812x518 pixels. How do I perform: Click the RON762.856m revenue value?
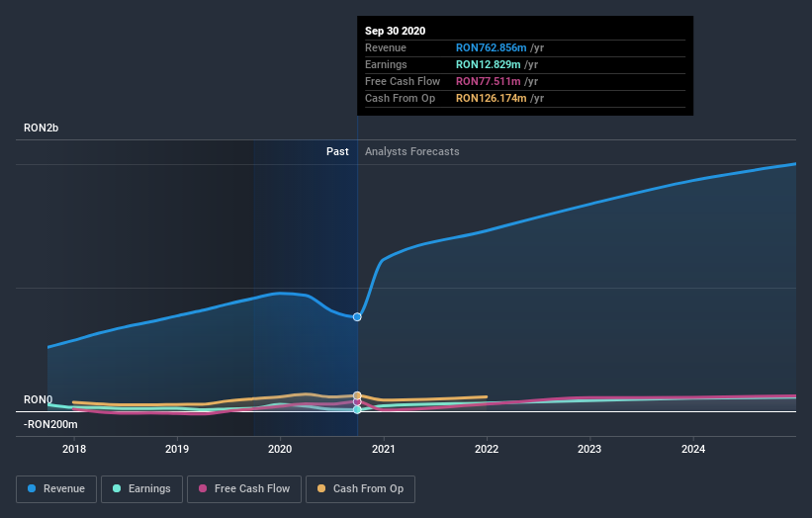click(491, 47)
